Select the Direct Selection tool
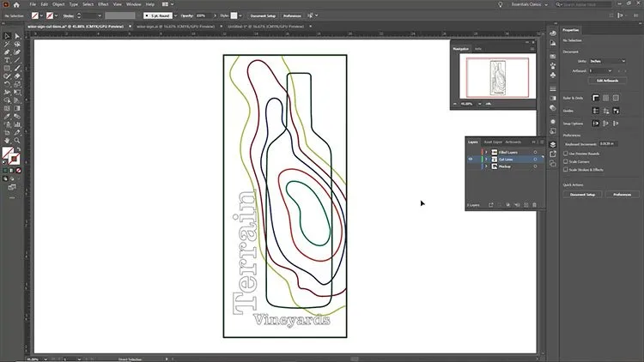This screenshot has width=644, height=362. pos(17,36)
